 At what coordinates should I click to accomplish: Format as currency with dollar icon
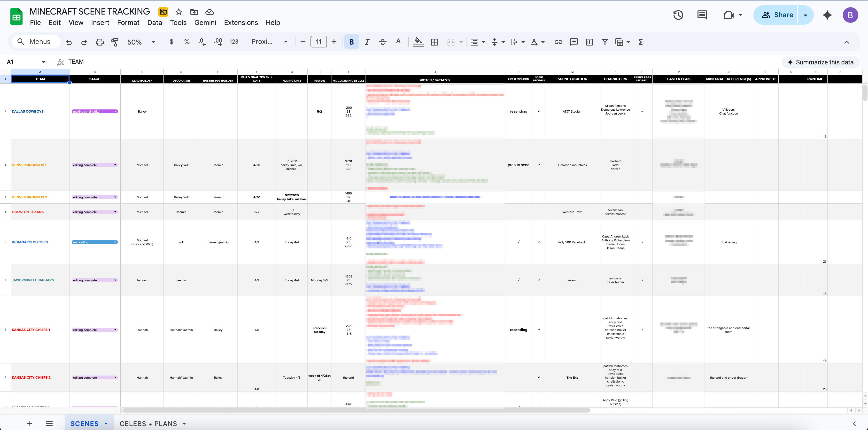[x=171, y=42]
